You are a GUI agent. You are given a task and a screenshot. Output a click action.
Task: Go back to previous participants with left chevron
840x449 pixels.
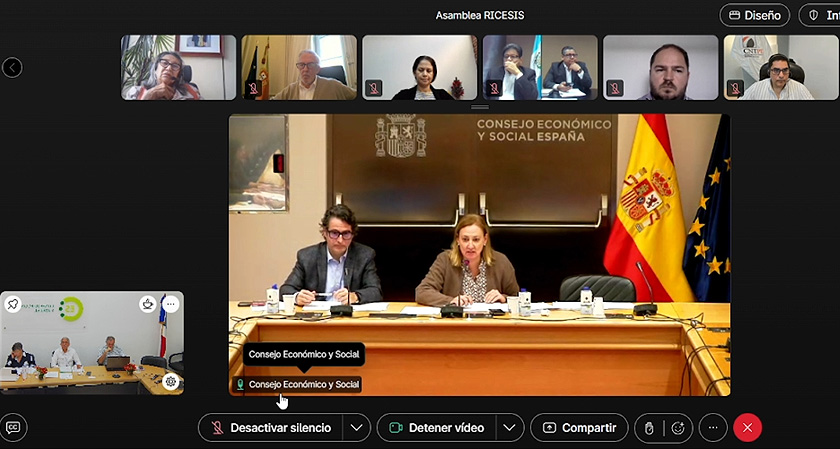tap(12, 68)
